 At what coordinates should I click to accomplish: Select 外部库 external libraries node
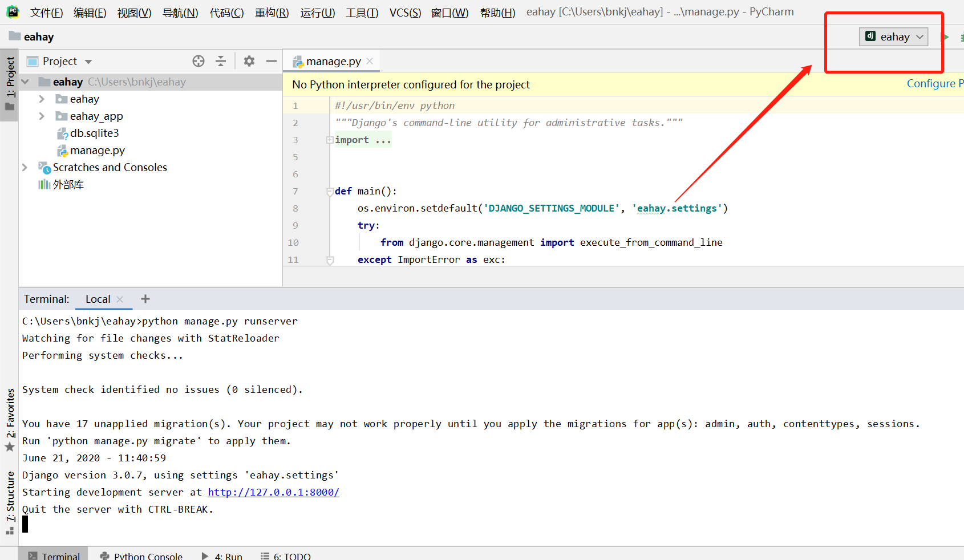tap(61, 185)
